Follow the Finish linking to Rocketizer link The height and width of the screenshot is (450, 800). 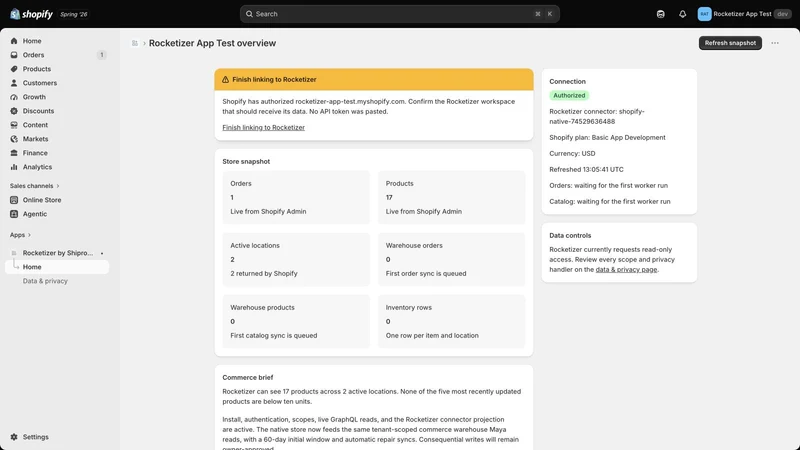[263, 128]
